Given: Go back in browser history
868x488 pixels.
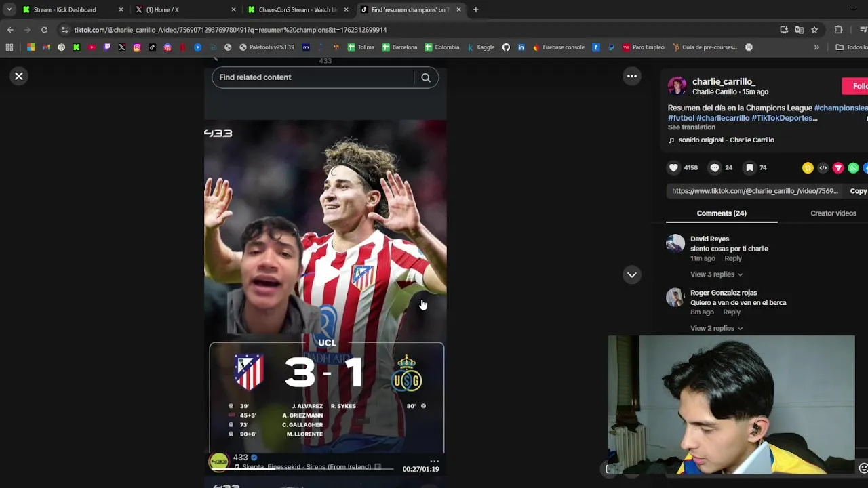Looking at the screenshot, I should coord(10,30).
